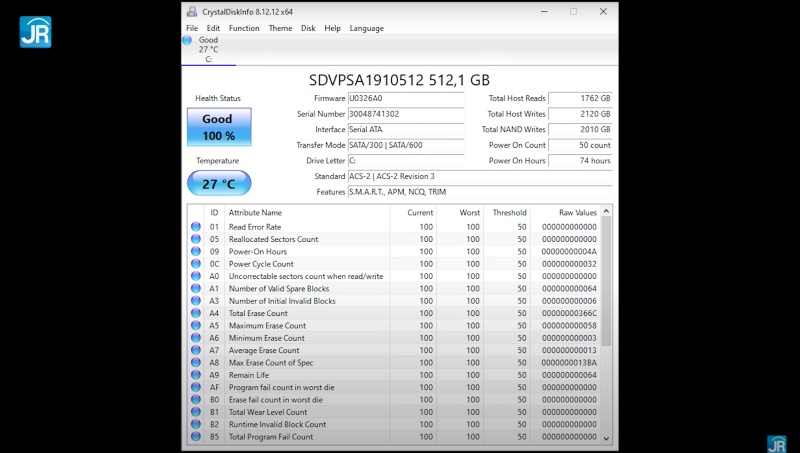
Task: Click the Features field S.M.A.R.T., APM, NCQ, TRIM
Action: click(480, 192)
